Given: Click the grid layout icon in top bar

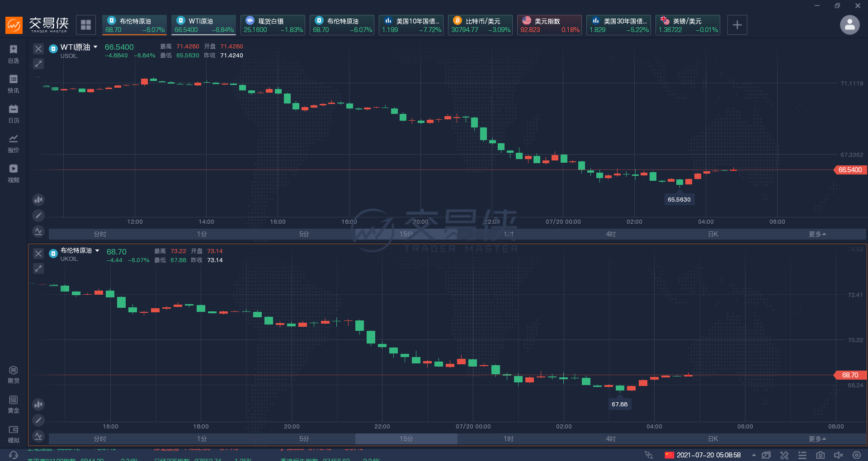Looking at the screenshot, I should [x=86, y=25].
